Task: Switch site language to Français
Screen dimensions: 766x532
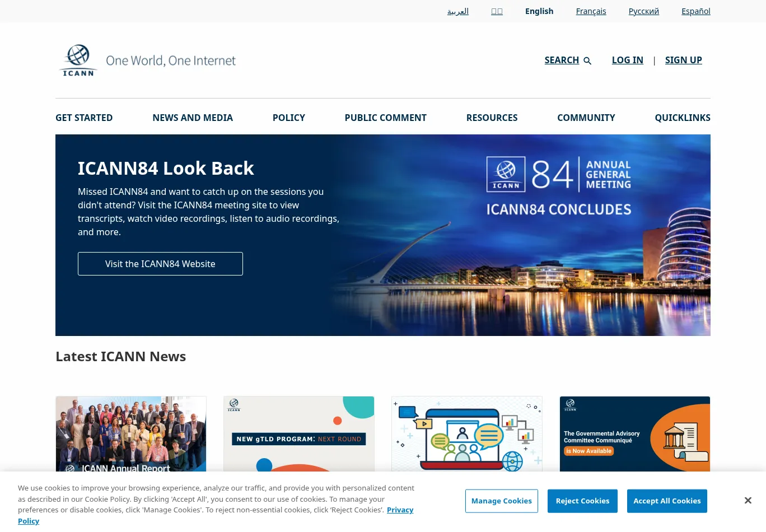Action: coord(591,11)
